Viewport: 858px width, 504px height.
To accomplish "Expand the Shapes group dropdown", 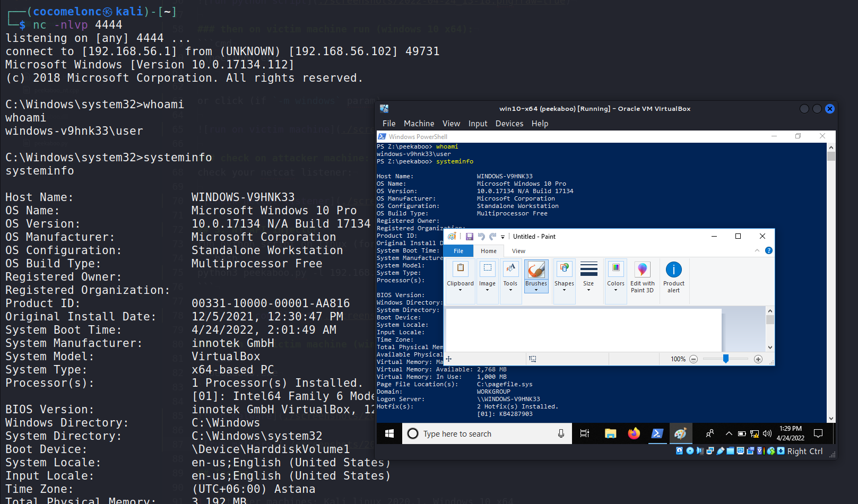I will click(x=564, y=290).
